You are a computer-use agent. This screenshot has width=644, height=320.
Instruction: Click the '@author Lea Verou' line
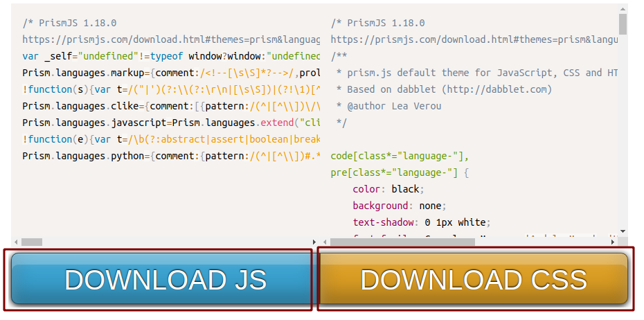[x=388, y=106]
